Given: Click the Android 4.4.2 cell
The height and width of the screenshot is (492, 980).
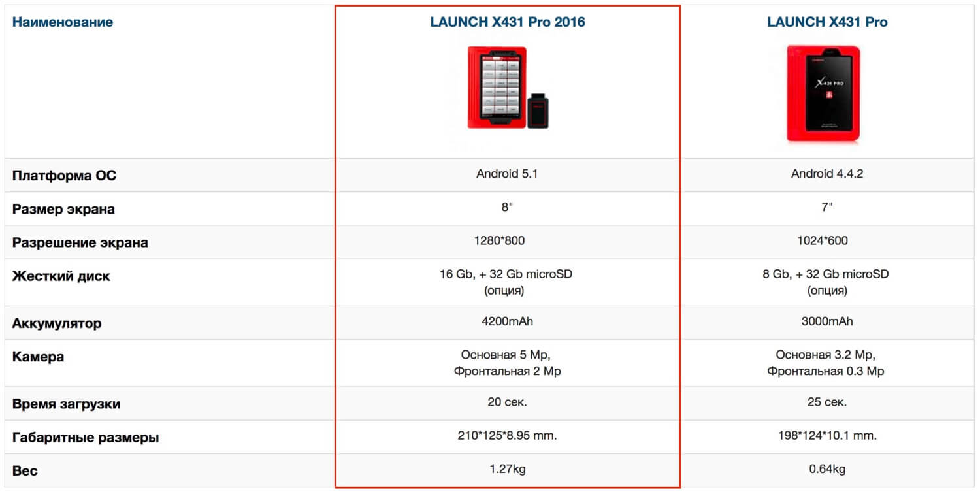Looking at the screenshot, I should click(x=827, y=174).
